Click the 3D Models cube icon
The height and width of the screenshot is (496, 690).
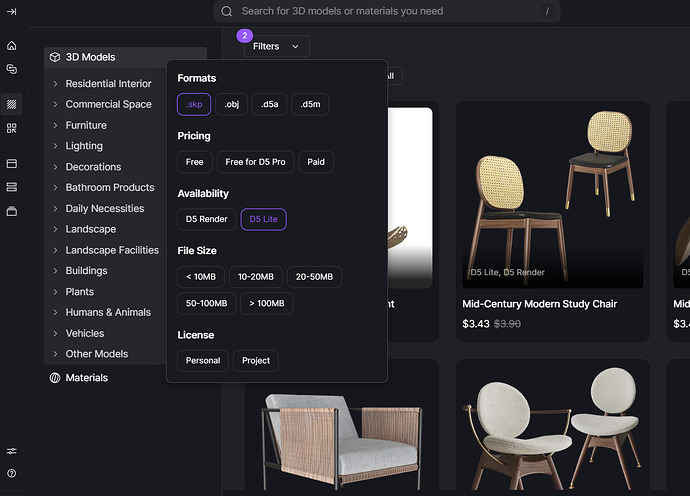(55, 58)
